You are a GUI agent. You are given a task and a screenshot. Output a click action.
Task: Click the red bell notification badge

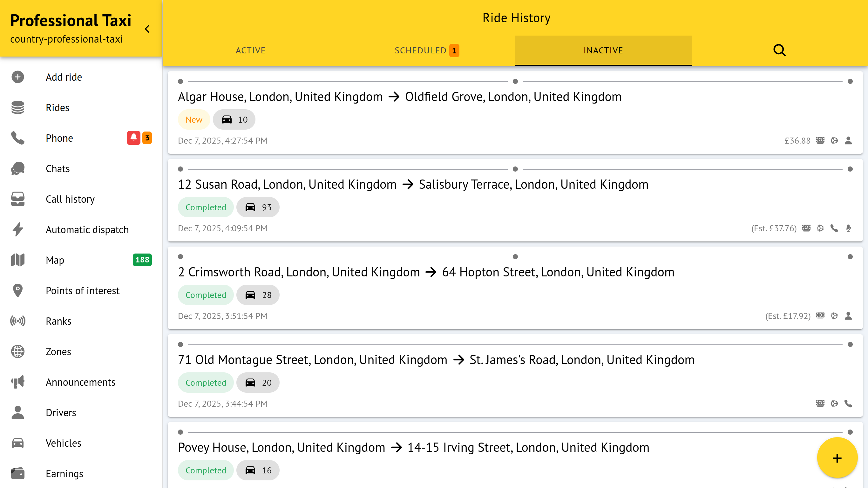click(x=133, y=138)
